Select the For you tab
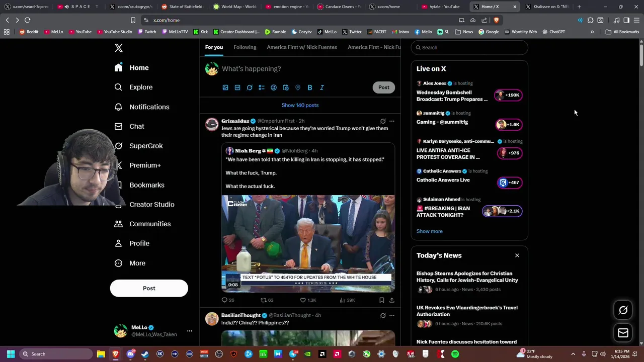 (214, 47)
